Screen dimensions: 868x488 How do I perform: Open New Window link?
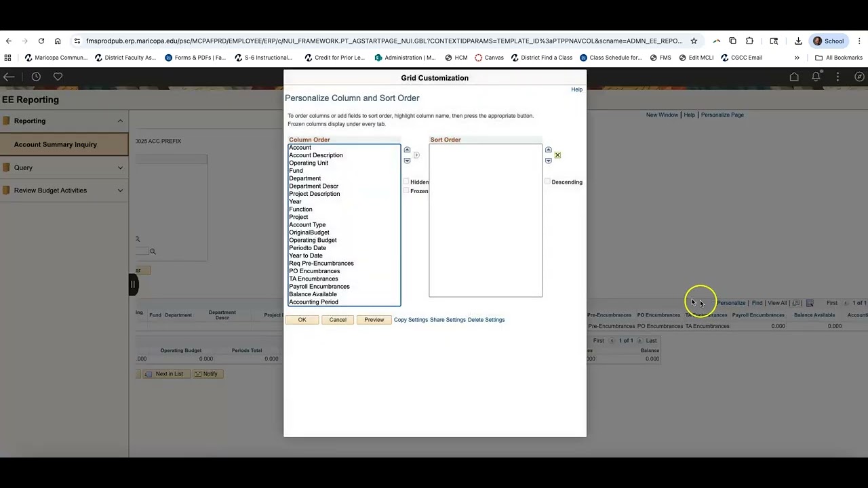[x=662, y=115]
